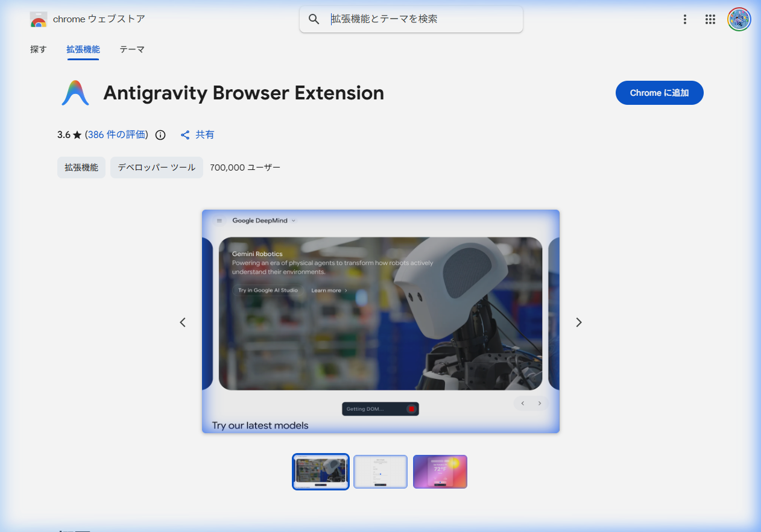Switch to the 探す tab
This screenshot has width=761, height=532.
coord(38,49)
